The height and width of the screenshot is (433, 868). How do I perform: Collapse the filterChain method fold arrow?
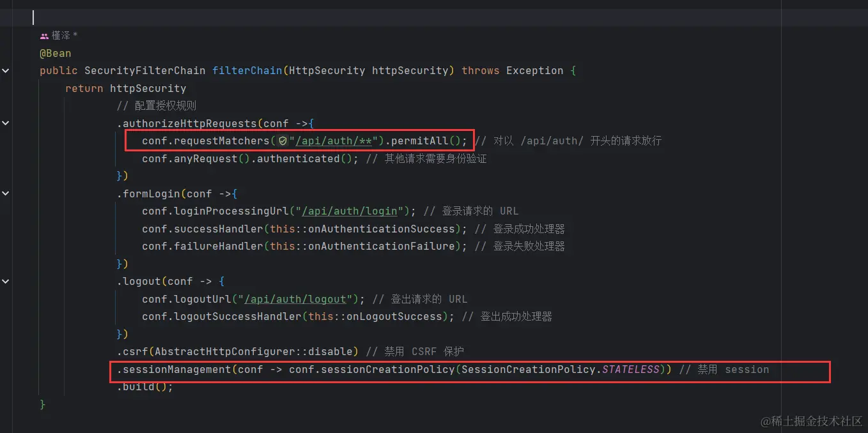6,71
